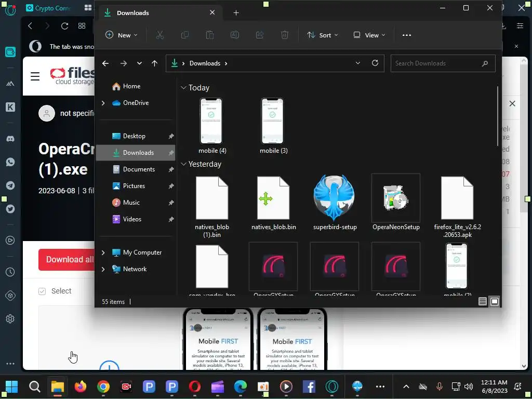Expand My Computer in navigation pane

point(103,252)
